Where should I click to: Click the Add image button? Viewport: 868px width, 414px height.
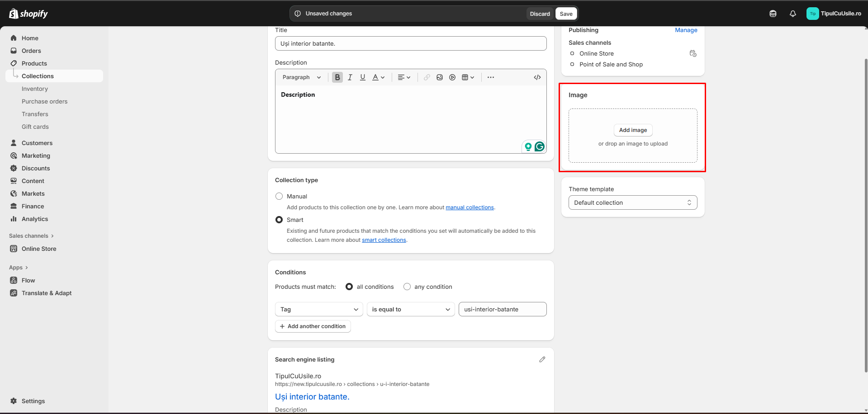pos(632,130)
